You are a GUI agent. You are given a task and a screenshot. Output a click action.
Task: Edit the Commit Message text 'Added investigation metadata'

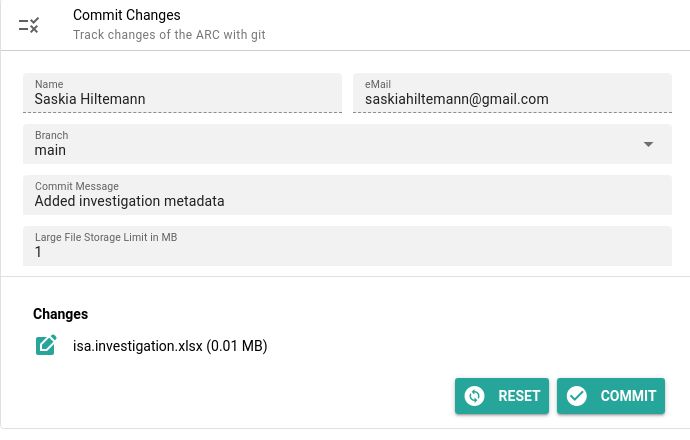click(x=129, y=201)
